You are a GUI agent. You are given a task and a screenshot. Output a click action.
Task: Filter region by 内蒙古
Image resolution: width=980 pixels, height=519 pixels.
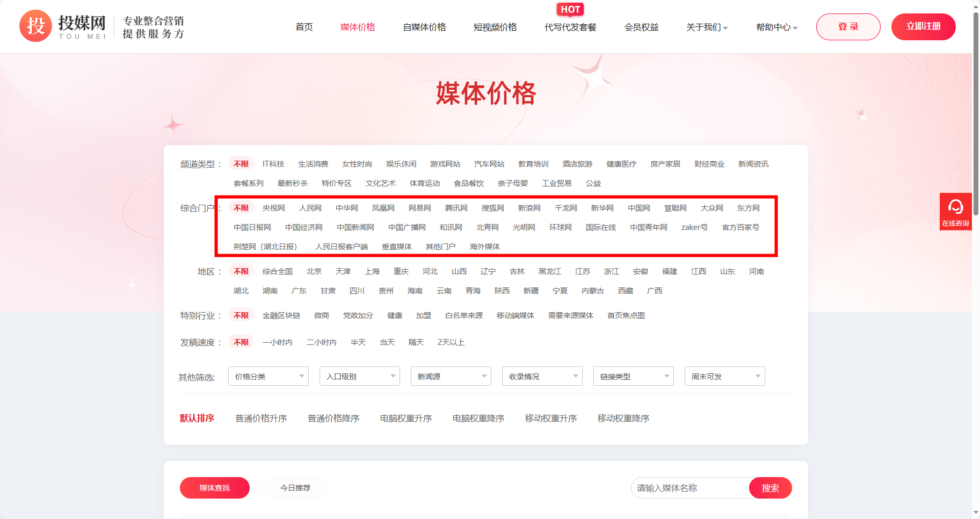coord(592,291)
